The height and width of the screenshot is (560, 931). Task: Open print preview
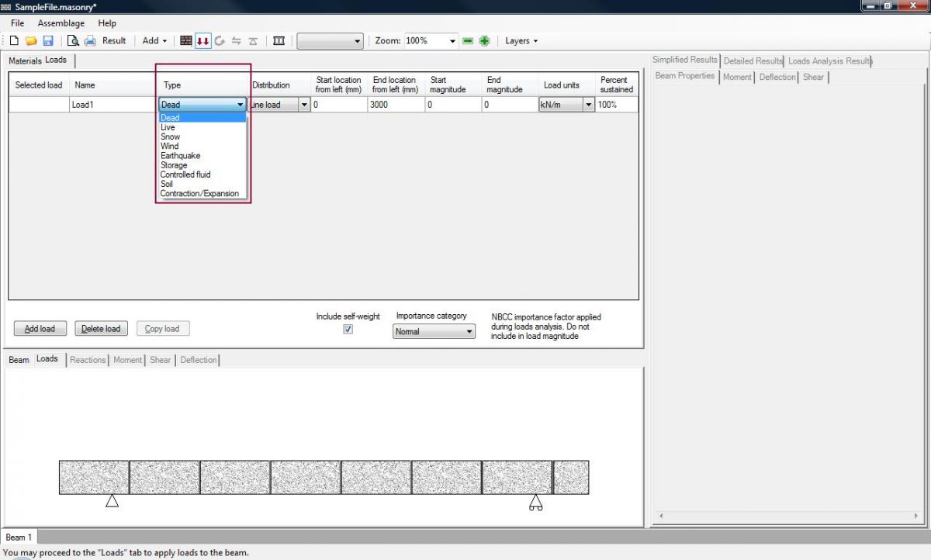pos(74,40)
